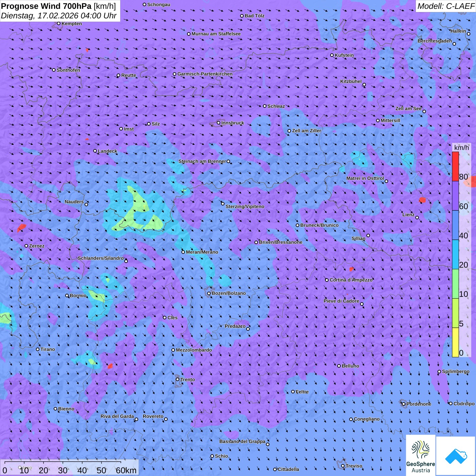Click the 'Modell: C-LAEF' label
The height and width of the screenshot is (476, 476).
click(x=445, y=6)
